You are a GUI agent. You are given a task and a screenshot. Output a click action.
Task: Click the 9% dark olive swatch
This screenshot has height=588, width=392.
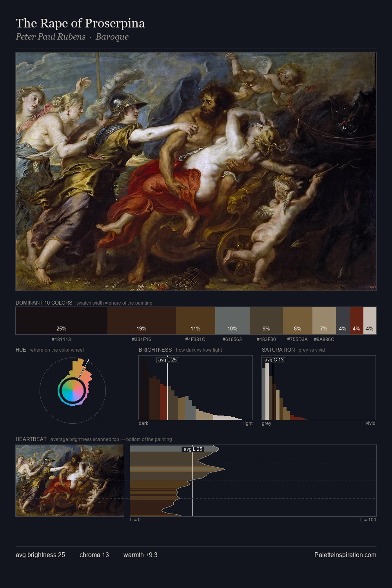click(x=266, y=321)
